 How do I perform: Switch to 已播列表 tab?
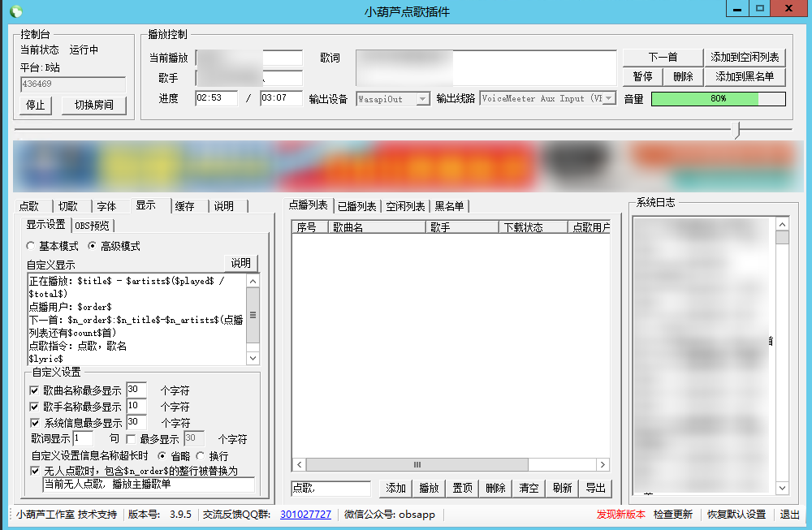(356, 206)
